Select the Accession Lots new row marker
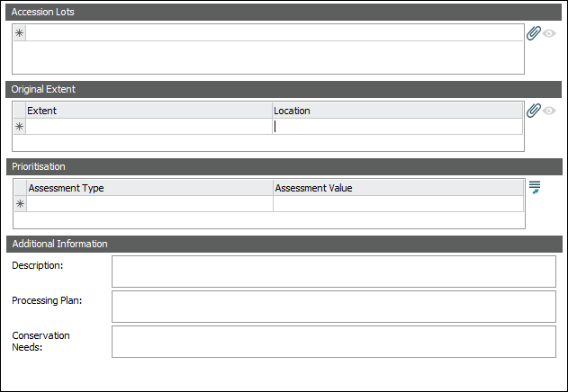Screen dimensions: 568x392 [x=20, y=33]
